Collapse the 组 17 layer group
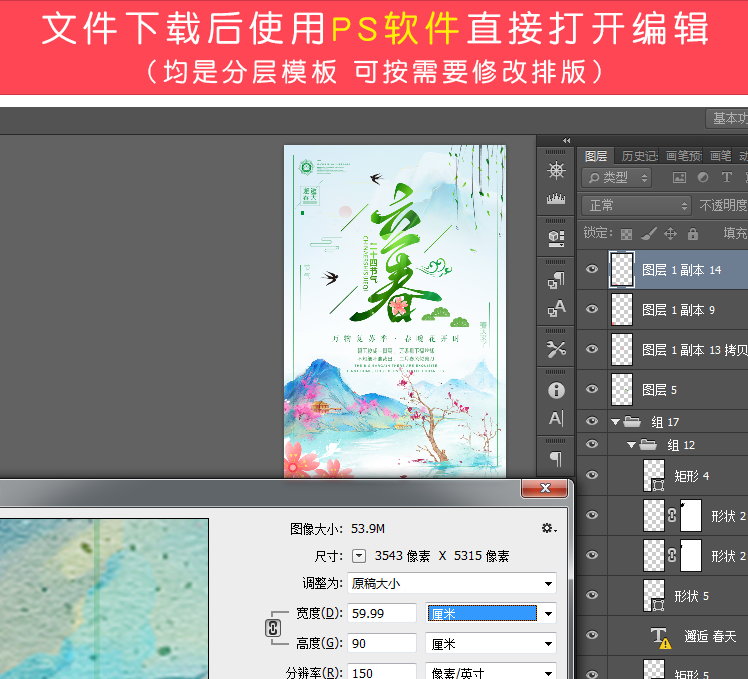The width and height of the screenshot is (748, 679). 615,422
